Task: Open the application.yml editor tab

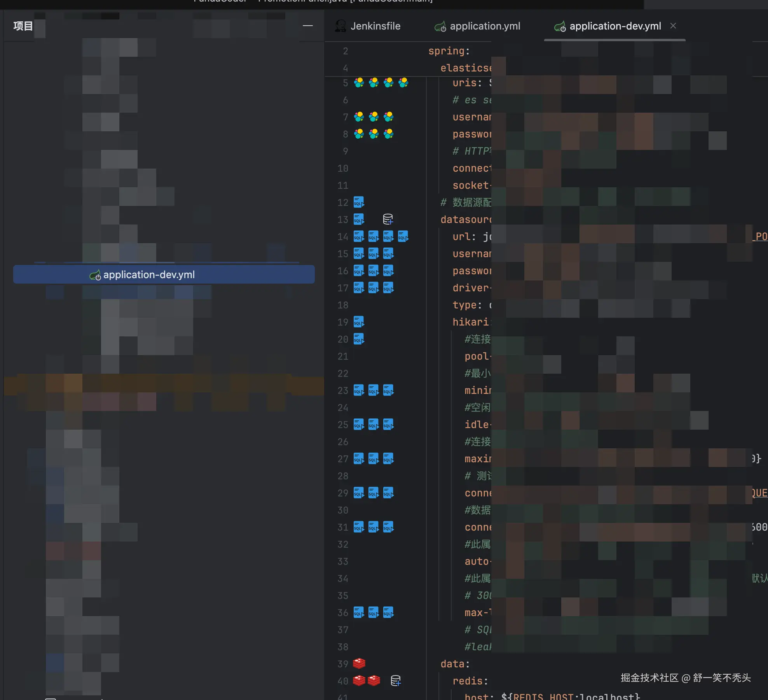Action: click(x=485, y=26)
